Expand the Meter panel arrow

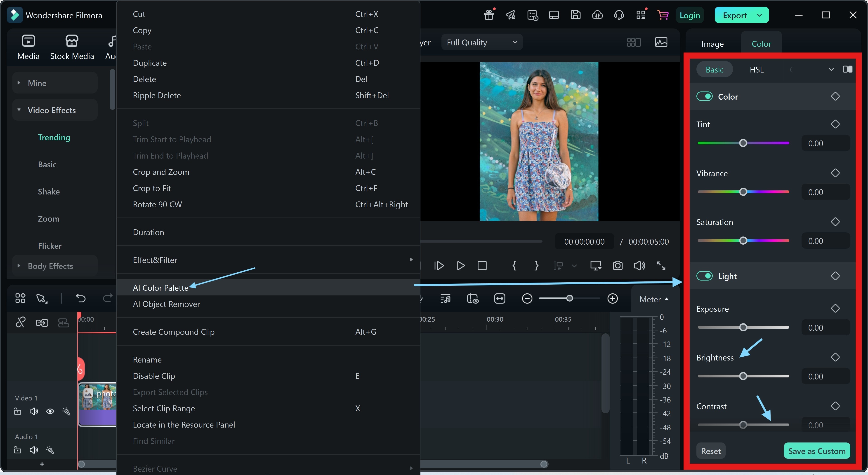667,299
